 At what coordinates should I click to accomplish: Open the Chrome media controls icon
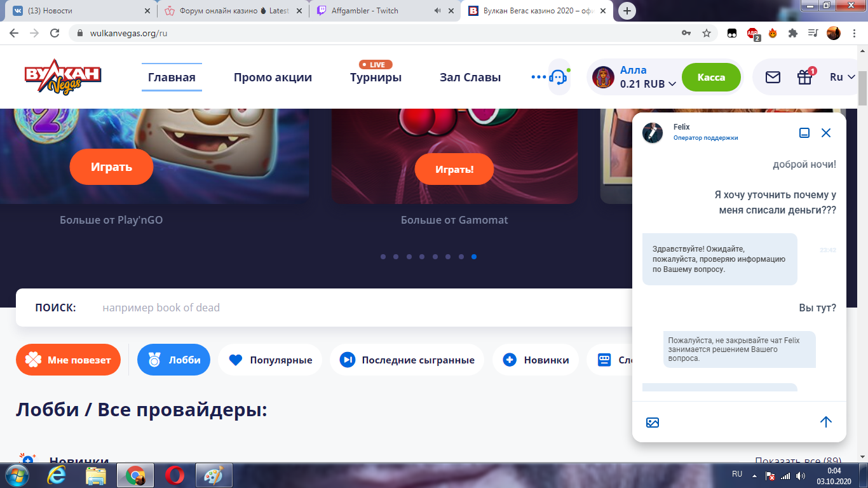tap(813, 33)
